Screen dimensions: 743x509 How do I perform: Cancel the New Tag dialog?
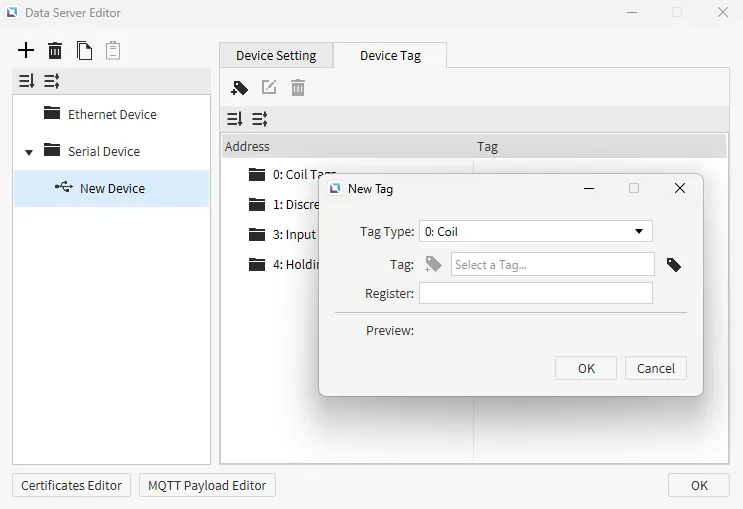pos(656,368)
